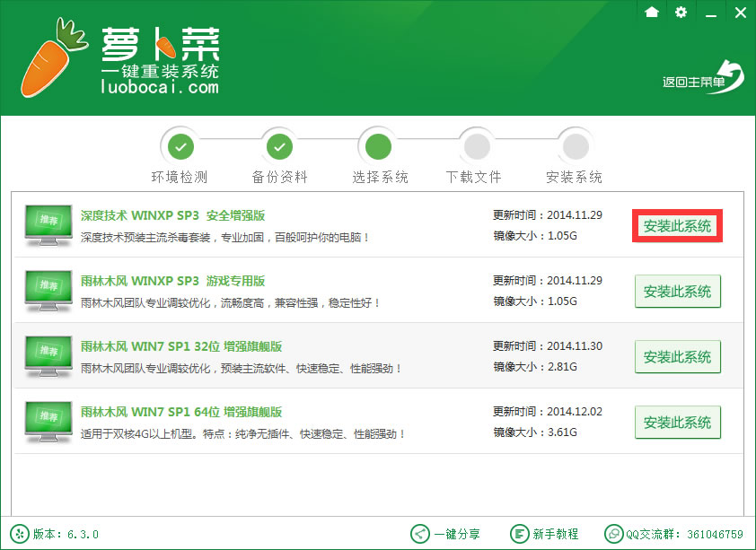Select the active 选择系统 step circle

(x=378, y=144)
